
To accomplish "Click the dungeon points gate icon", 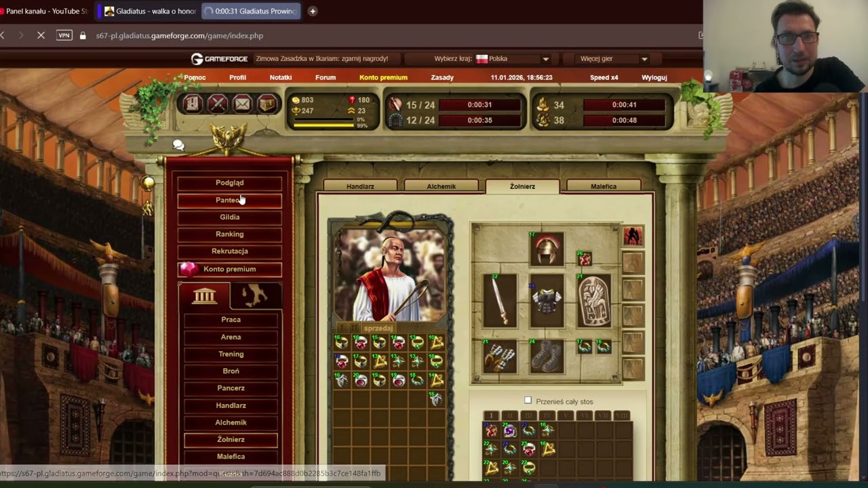I will coord(395,120).
